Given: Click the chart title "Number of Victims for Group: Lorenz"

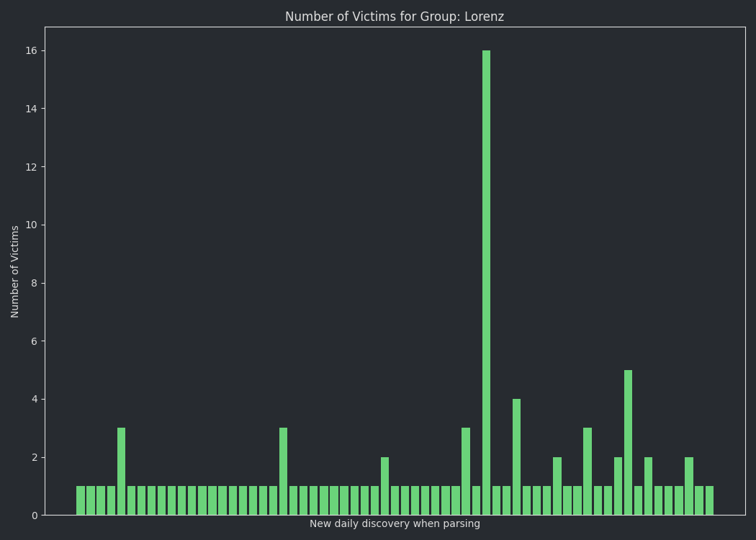Looking at the screenshot, I should point(395,17).
